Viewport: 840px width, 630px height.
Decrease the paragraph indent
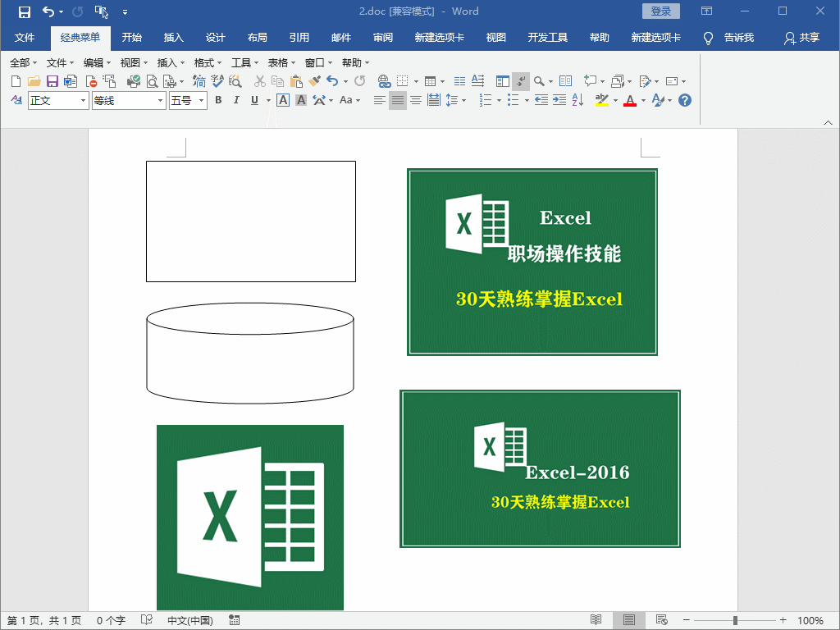(x=541, y=100)
